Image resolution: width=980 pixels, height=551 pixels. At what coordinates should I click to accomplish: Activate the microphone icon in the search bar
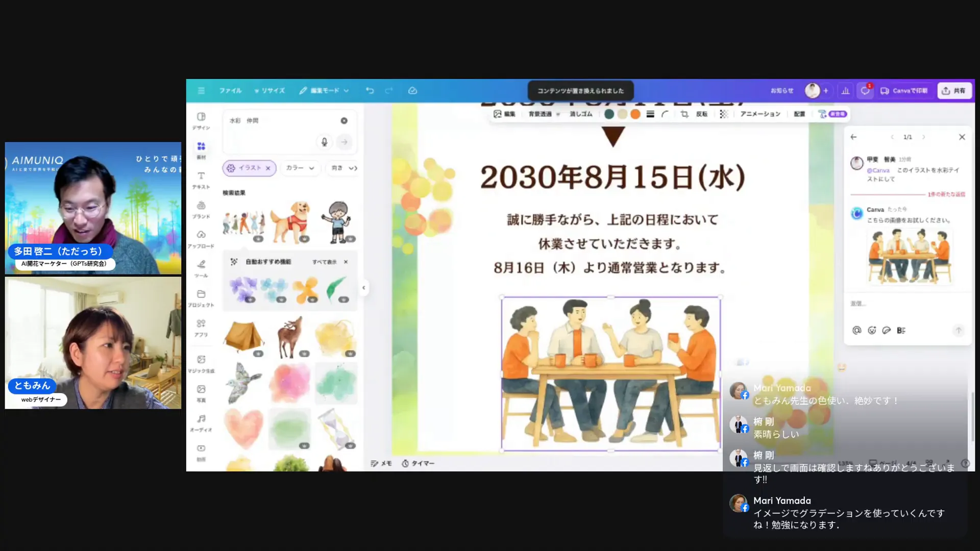(x=325, y=142)
